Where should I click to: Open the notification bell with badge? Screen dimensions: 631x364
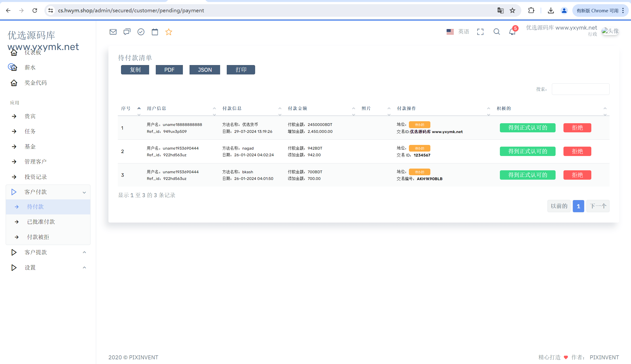point(513,31)
